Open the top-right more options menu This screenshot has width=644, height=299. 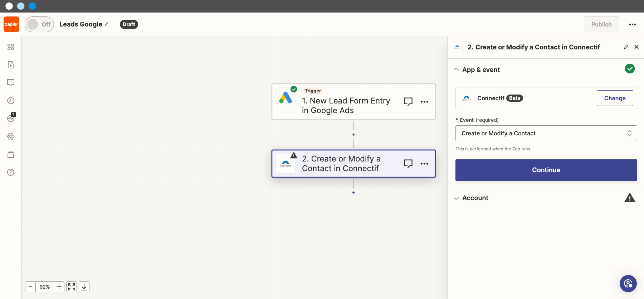coord(633,24)
